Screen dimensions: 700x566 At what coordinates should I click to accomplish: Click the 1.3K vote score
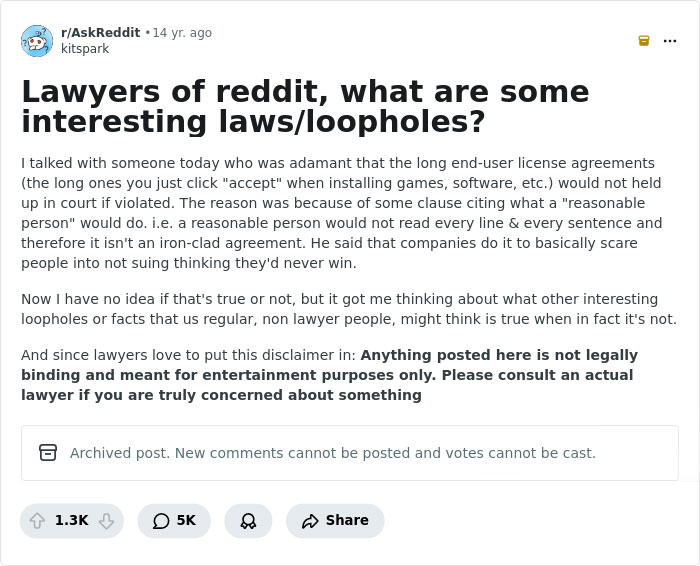(x=72, y=520)
